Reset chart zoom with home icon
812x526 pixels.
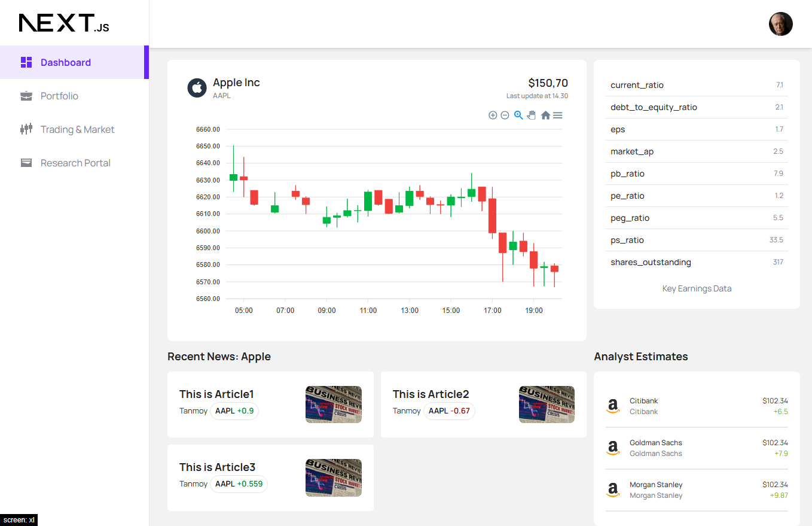click(x=545, y=115)
